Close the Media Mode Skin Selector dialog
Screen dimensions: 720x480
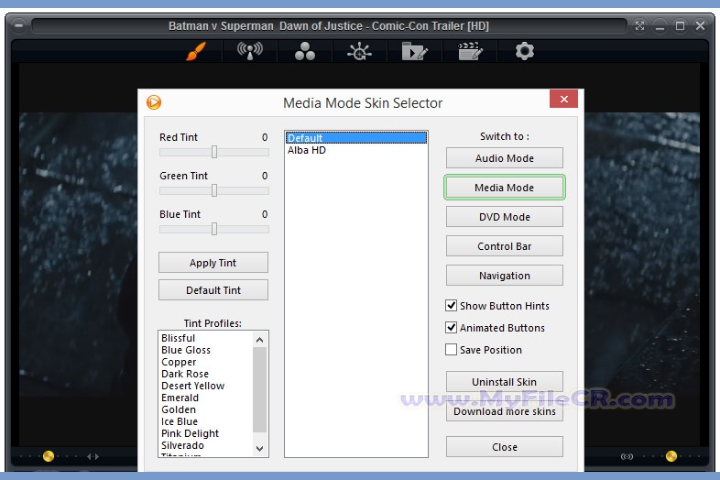click(x=564, y=99)
